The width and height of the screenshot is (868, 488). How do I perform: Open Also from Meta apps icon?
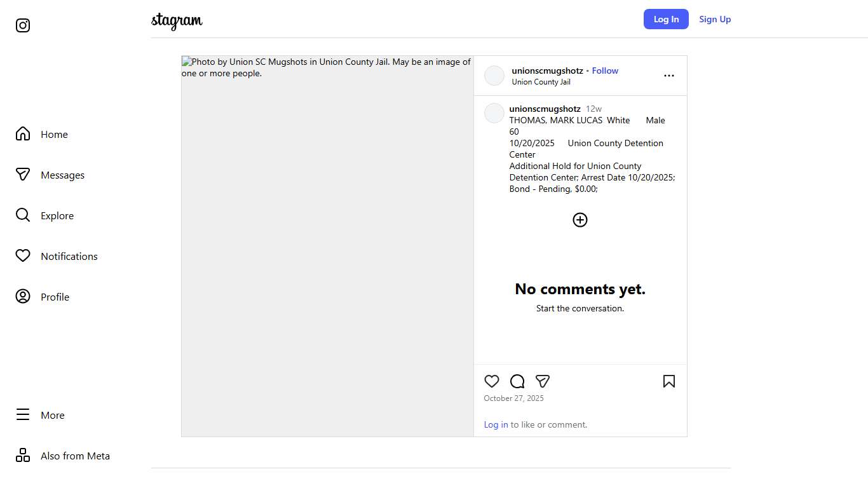[x=23, y=456]
